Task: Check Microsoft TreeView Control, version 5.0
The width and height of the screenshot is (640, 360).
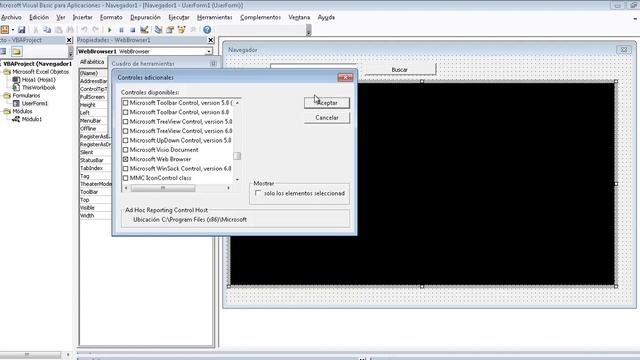Action: (x=126, y=122)
